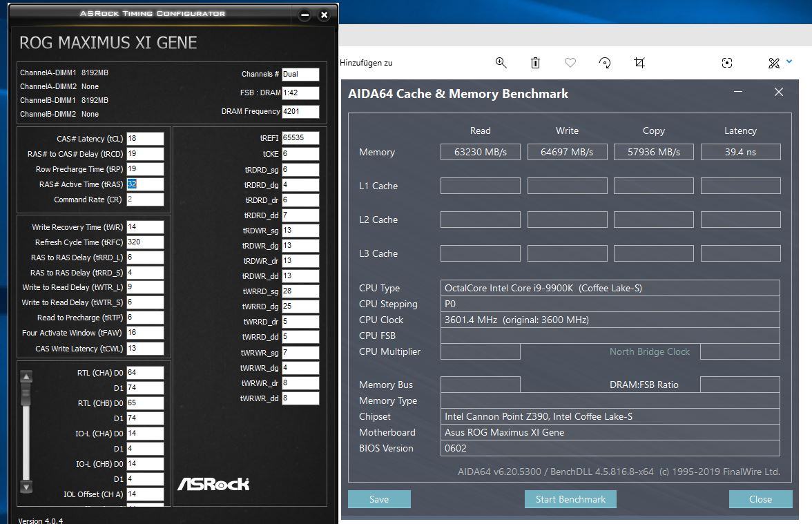Click the Close button in AIDA64
The image size is (812, 524).
760,499
